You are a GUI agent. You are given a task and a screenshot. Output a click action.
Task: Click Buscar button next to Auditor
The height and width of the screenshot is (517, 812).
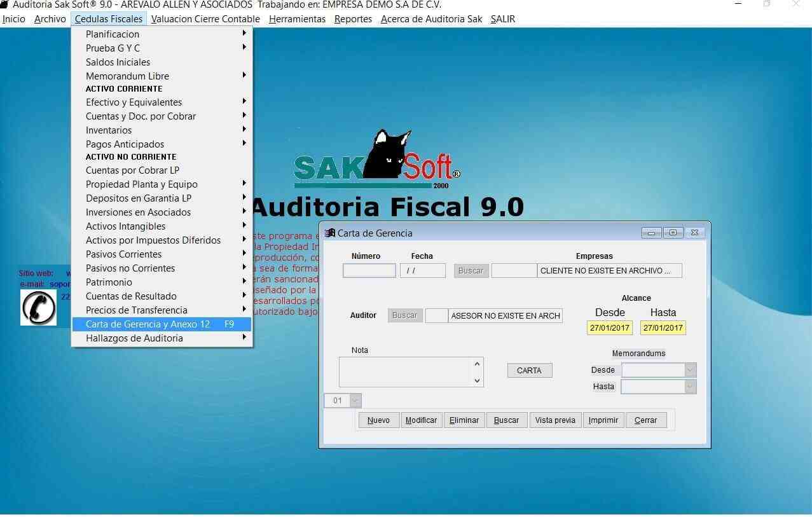405,315
